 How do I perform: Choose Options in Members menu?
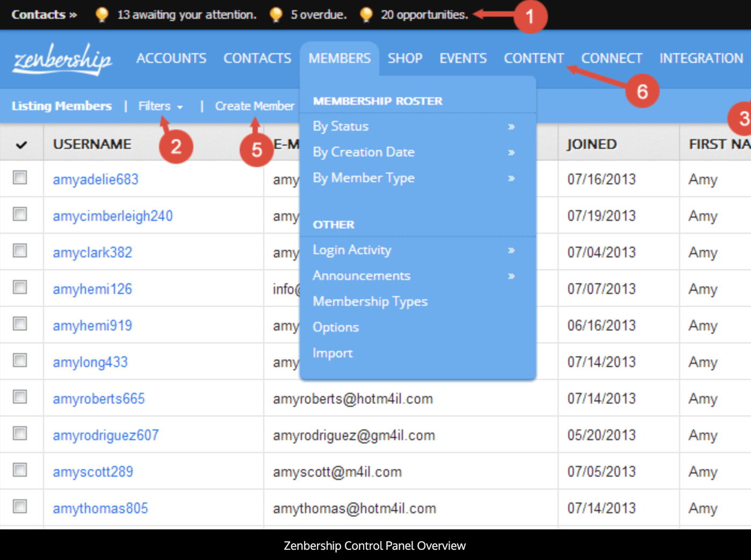pyautogui.click(x=336, y=327)
